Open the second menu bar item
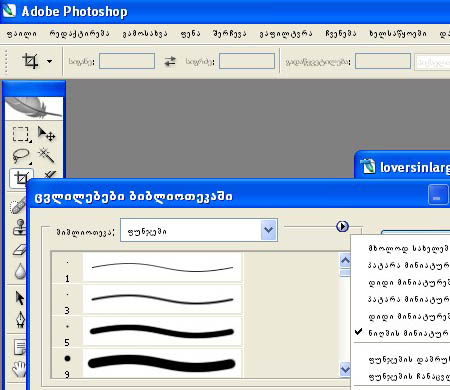Image resolution: width=450 pixels, height=390 pixels. [79, 34]
